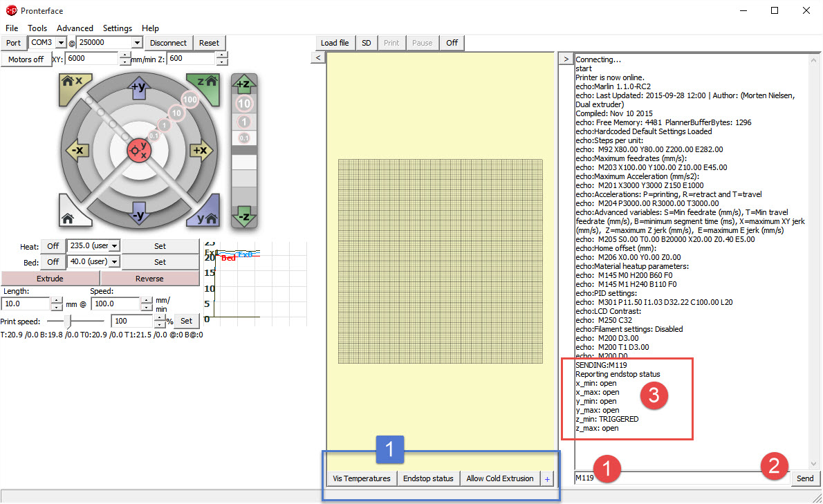
Task: Turn the hotend Heat Off
Action: [x=53, y=246]
